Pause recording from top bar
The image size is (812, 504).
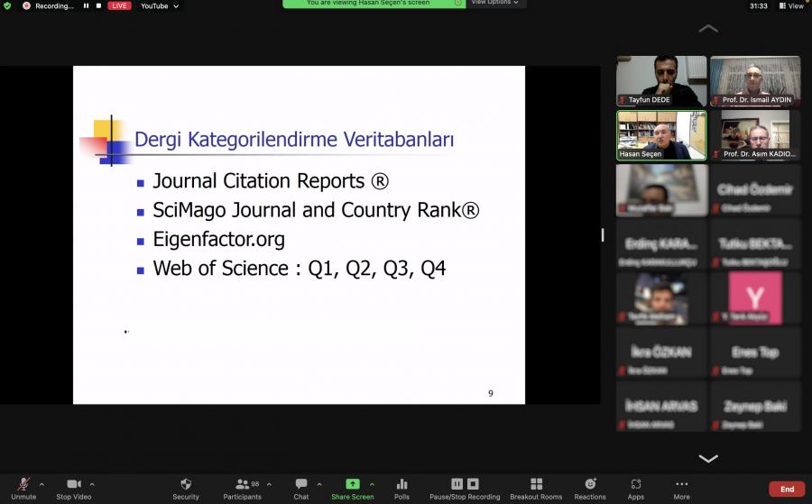click(86, 5)
